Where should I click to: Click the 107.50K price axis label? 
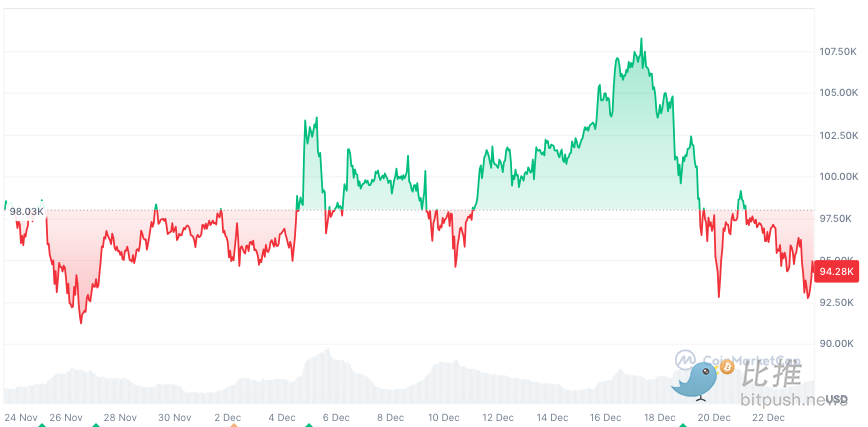point(837,51)
